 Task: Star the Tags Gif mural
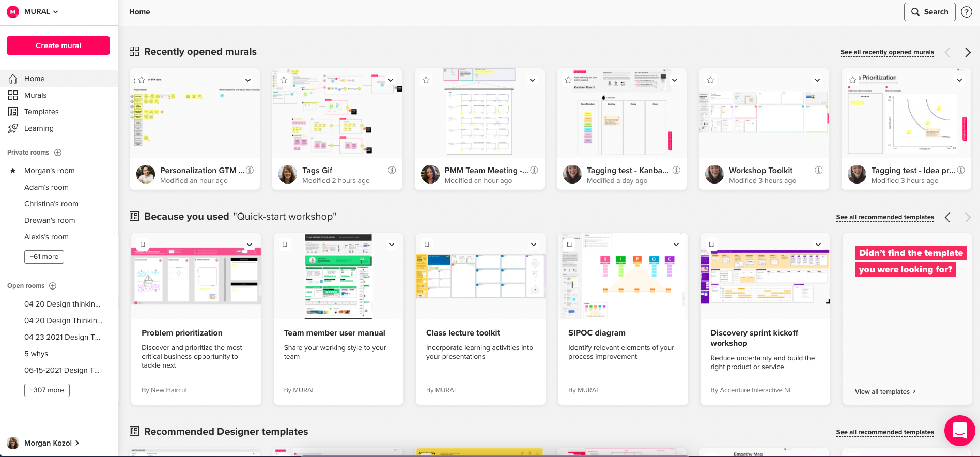(x=284, y=80)
